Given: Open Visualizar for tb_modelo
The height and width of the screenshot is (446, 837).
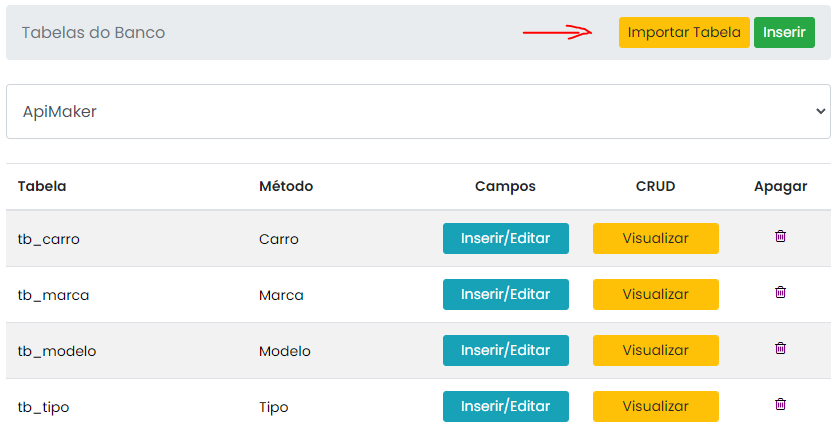Looking at the screenshot, I should [x=655, y=351].
